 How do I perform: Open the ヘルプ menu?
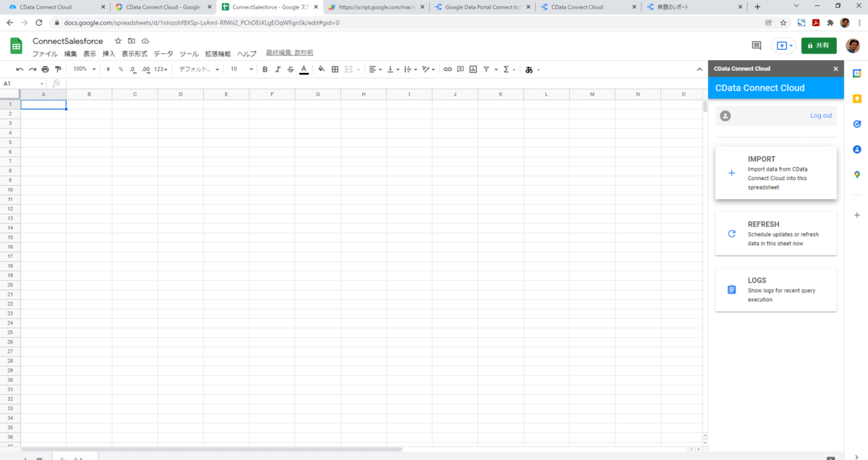[247, 54]
